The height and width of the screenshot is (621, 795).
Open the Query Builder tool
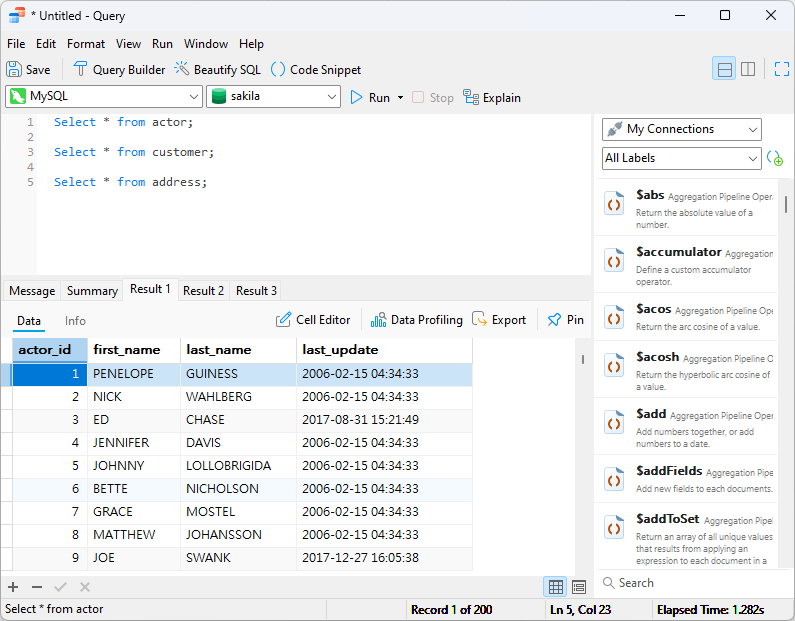click(119, 70)
